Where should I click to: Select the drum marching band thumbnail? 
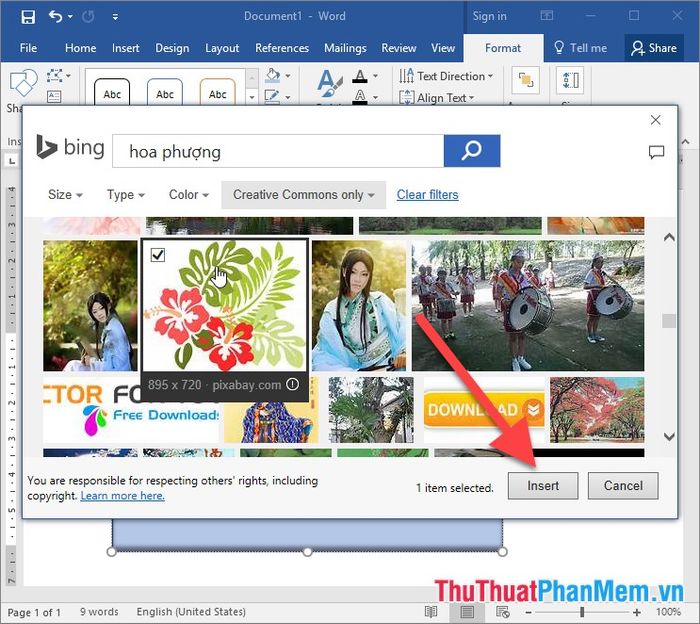pyautogui.click(x=528, y=306)
